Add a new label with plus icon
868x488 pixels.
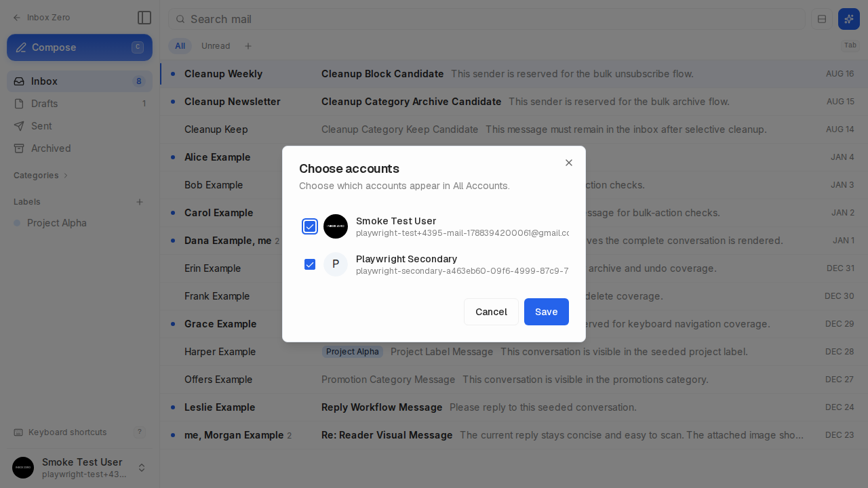(x=140, y=202)
